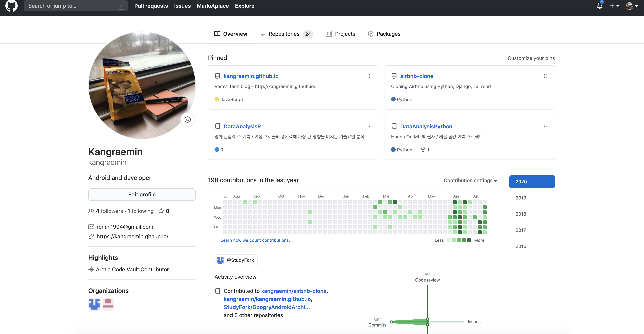Click the @StudyFork organization filter
The height and width of the screenshot is (334, 644).
tap(236, 260)
